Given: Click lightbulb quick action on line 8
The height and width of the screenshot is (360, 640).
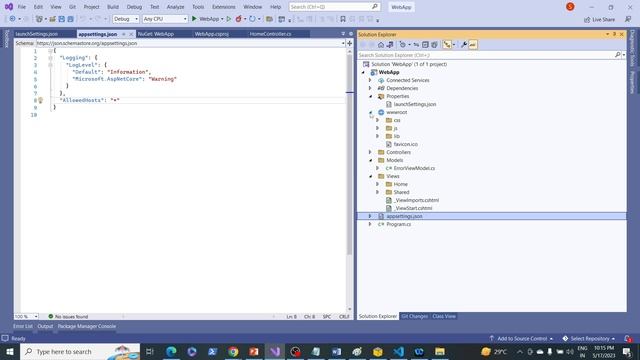Looking at the screenshot, I should (40, 100).
